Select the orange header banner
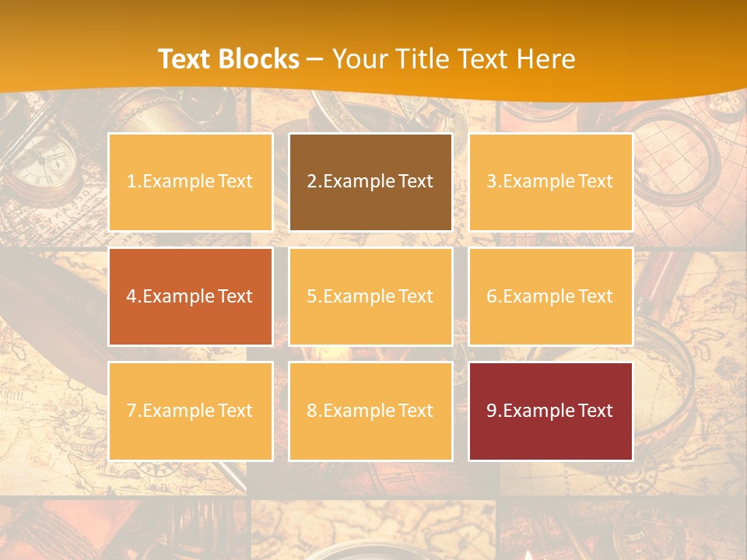 pos(373,47)
